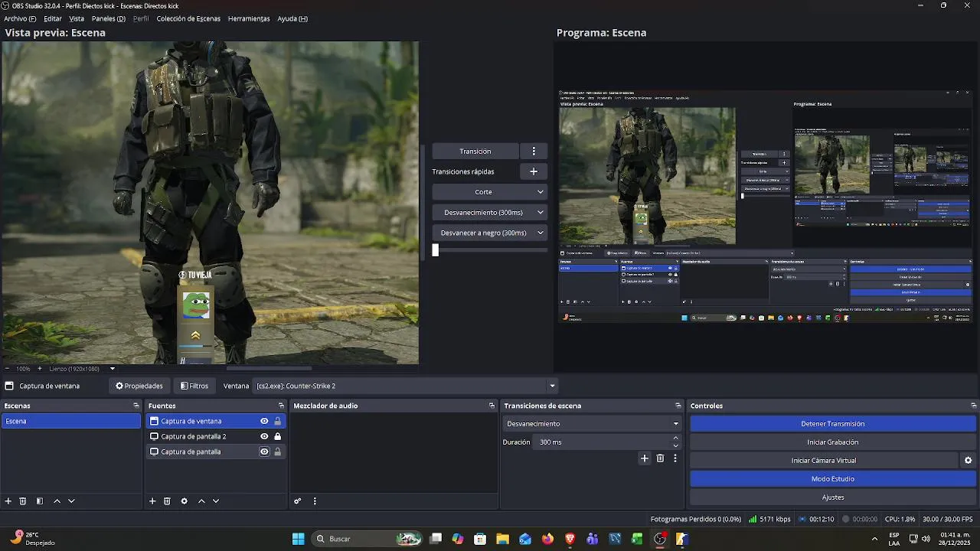Add a new source in Fuentes panel
This screenshot has width=980, height=551.
[152, 501]
